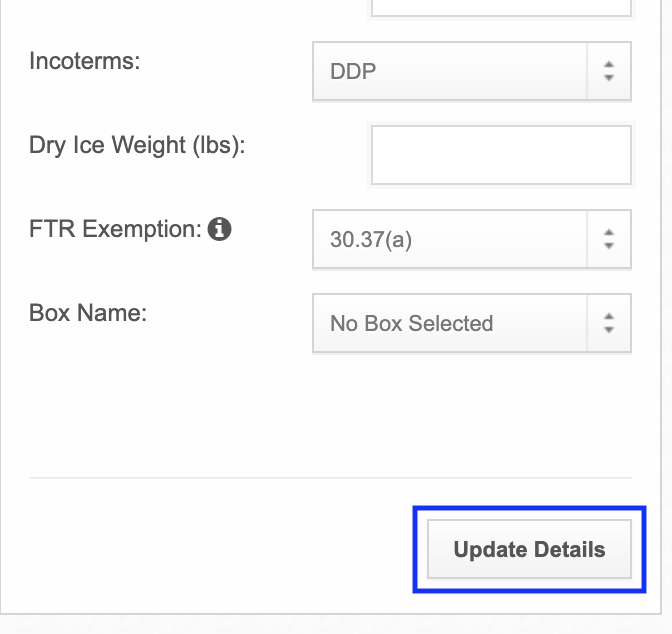Click the DDP value text in Incoterms

click(x=353, y=71)
